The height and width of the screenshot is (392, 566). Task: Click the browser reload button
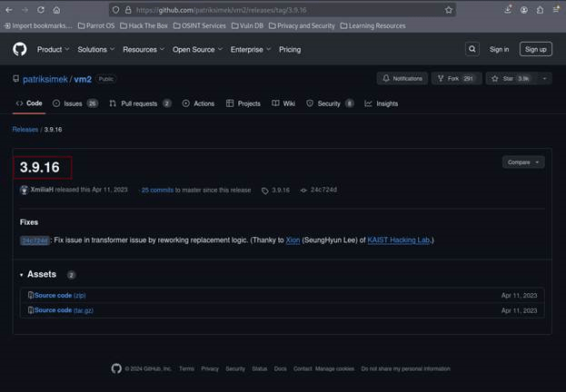pos(40,10)
